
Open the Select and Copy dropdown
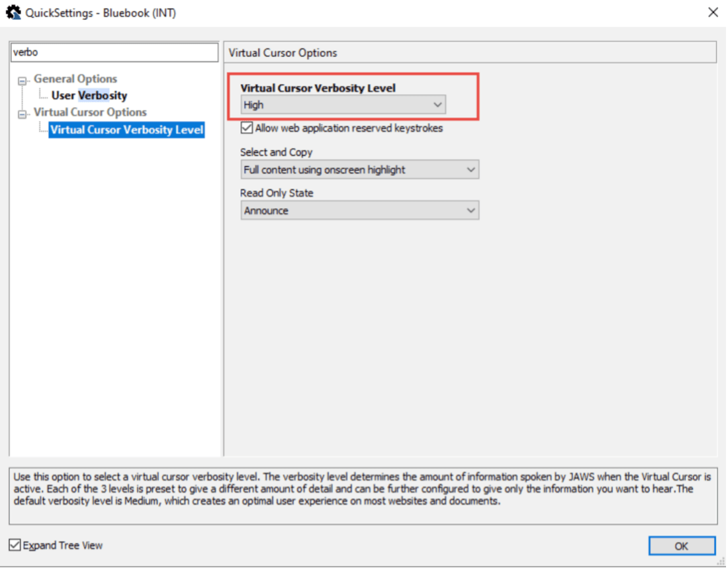(x=360, y=169)
